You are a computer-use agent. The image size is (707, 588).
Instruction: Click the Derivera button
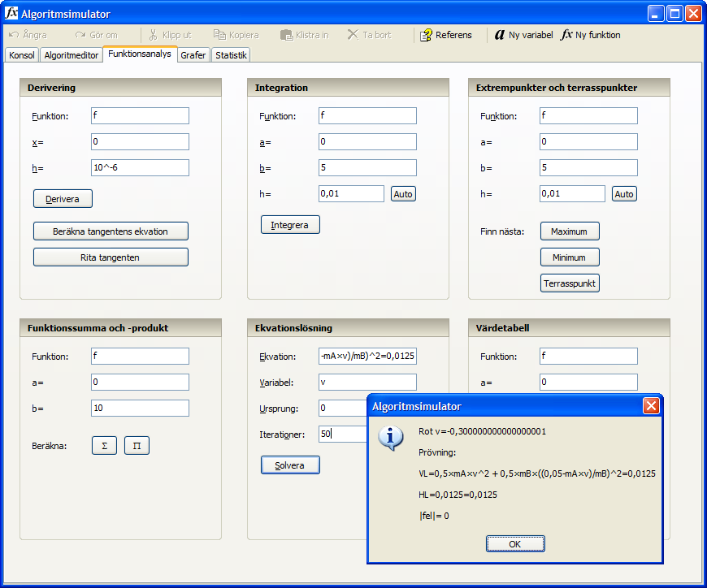pyautogui.click(x=63, y=199)
